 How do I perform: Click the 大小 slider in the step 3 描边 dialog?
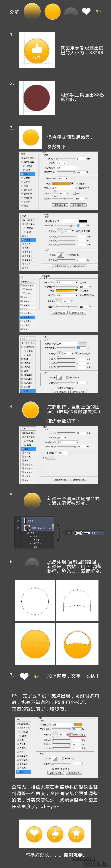click(x=66, y=158)
